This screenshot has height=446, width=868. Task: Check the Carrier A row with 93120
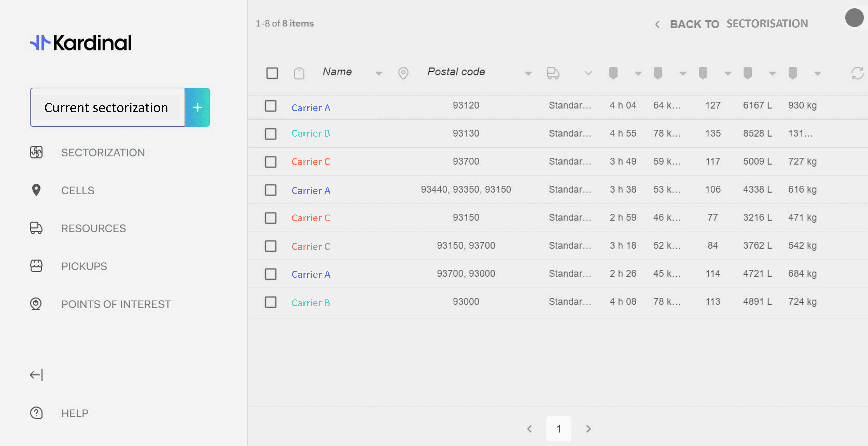pyautogui.click(x=271, y=106)
